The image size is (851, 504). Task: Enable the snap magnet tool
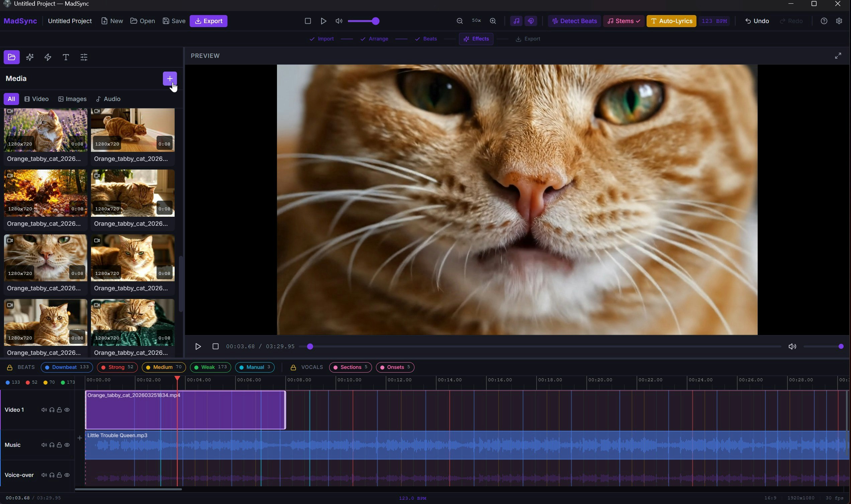(531, 21)
